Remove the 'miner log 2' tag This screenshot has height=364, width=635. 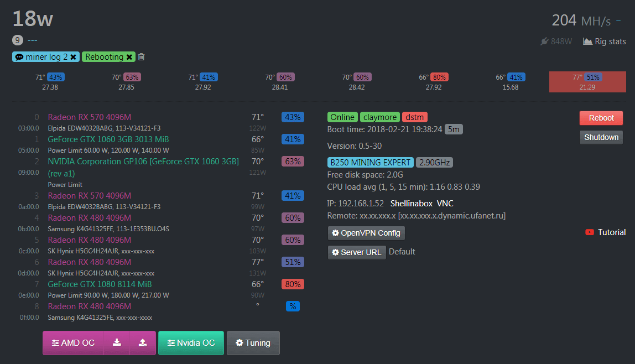(73, 57)
